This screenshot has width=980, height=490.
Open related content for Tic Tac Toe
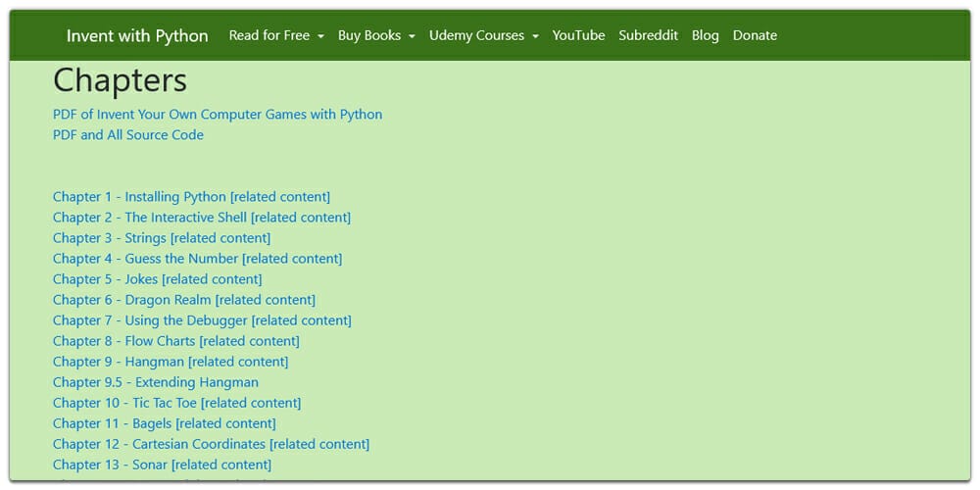pyautogui.click(x=251, y=403)
